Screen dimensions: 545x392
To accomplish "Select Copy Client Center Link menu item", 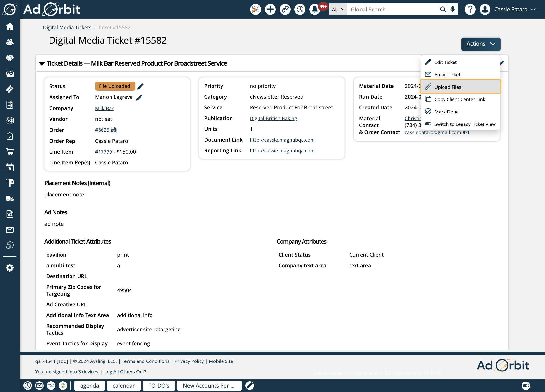I will click(460, 99).
